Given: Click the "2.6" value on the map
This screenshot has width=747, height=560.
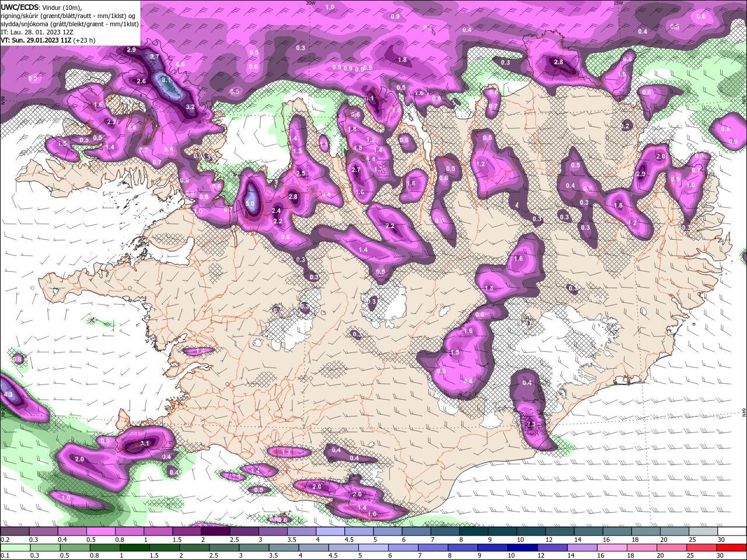Looking at the screenshot, I should click(x=141, y=81).
